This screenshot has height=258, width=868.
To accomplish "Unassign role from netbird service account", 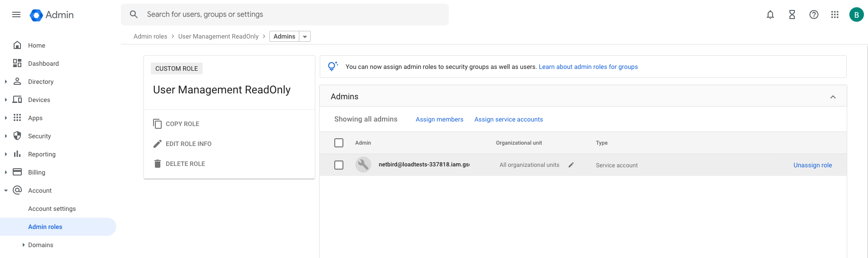I will (x=812, y=165).
